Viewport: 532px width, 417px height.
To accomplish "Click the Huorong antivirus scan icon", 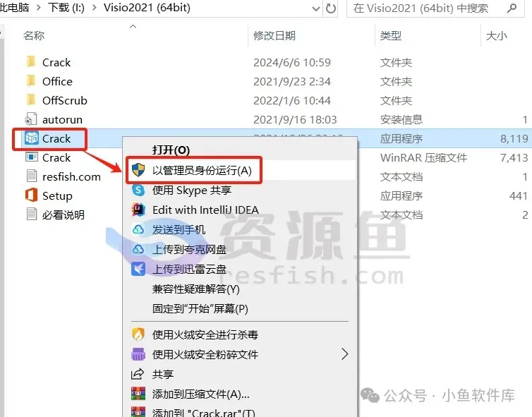I will point(138,334).
